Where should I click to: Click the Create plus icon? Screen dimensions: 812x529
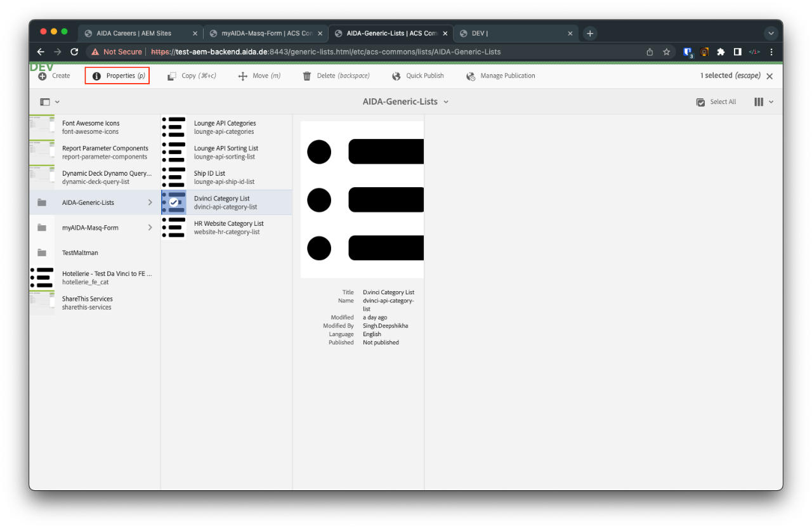43,76
